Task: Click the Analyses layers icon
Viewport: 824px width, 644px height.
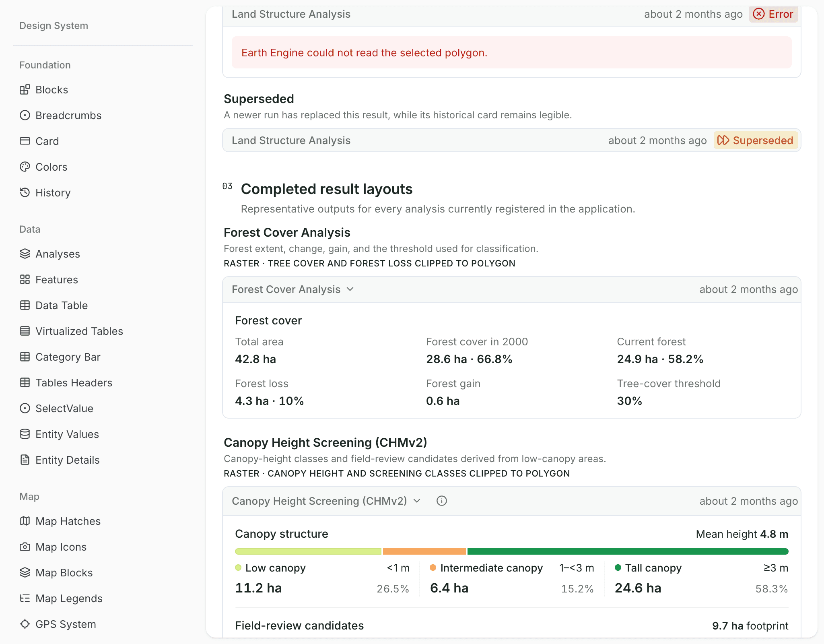Action: 25,254
